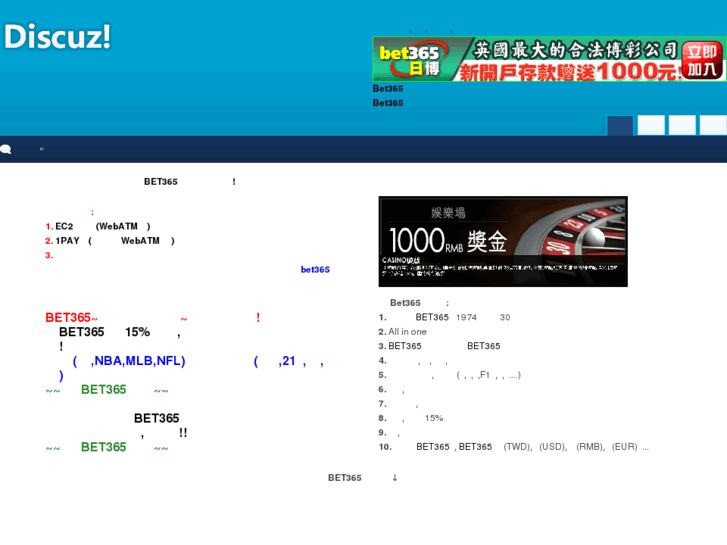
Task: Click the red 'BET365~' headline text
Action: pos(71,318)
